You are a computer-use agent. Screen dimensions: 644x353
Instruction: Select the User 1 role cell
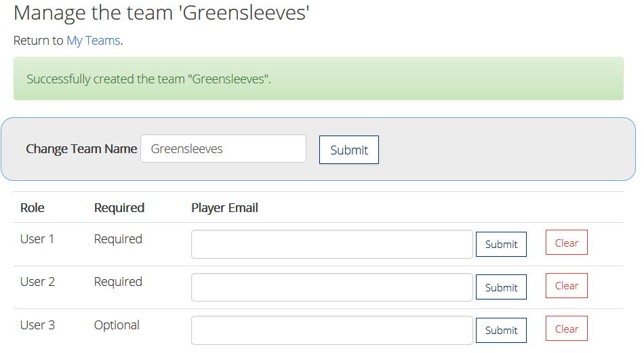37,239
